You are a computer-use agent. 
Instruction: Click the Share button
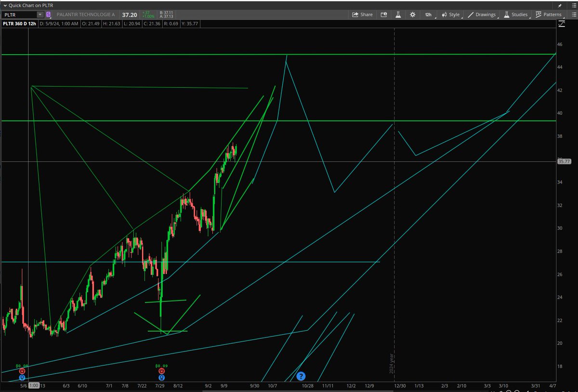click(363, 14)
